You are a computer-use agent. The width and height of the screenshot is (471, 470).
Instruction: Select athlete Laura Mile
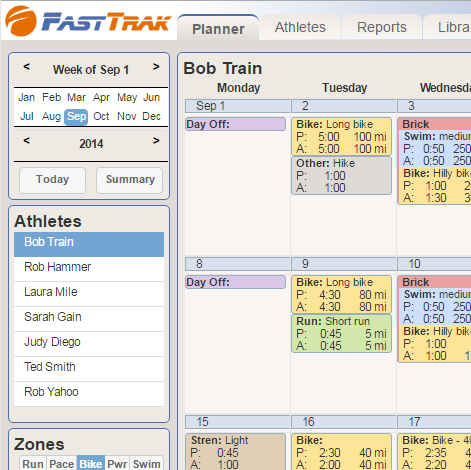tap(89, 294)
